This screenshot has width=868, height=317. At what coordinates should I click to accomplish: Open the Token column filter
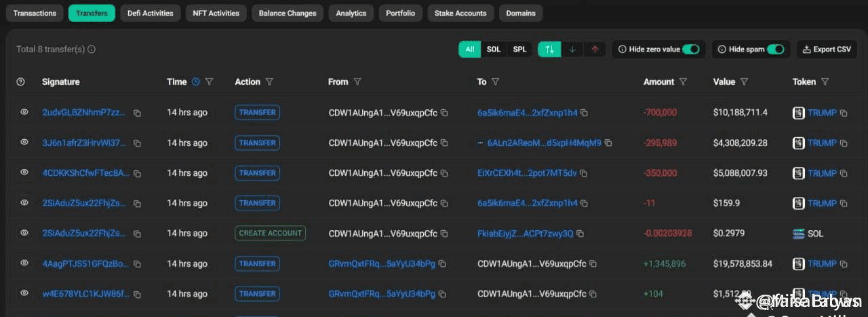pos(825,81)
